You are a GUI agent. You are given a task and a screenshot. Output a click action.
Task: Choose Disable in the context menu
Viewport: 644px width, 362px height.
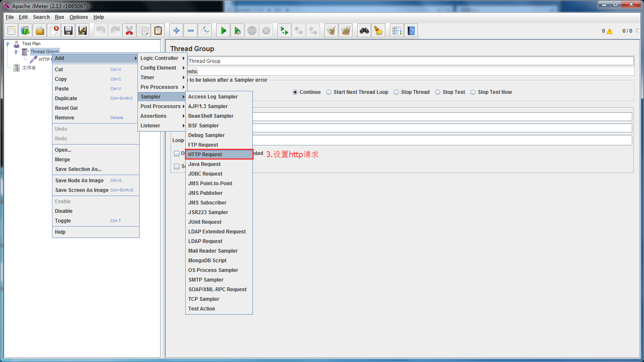tap(96, 211)
